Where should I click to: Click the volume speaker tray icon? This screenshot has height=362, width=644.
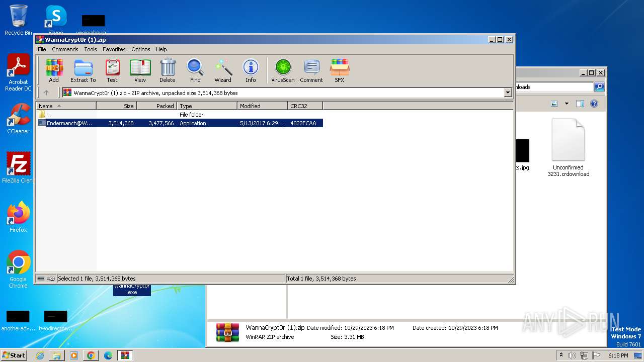572,355
